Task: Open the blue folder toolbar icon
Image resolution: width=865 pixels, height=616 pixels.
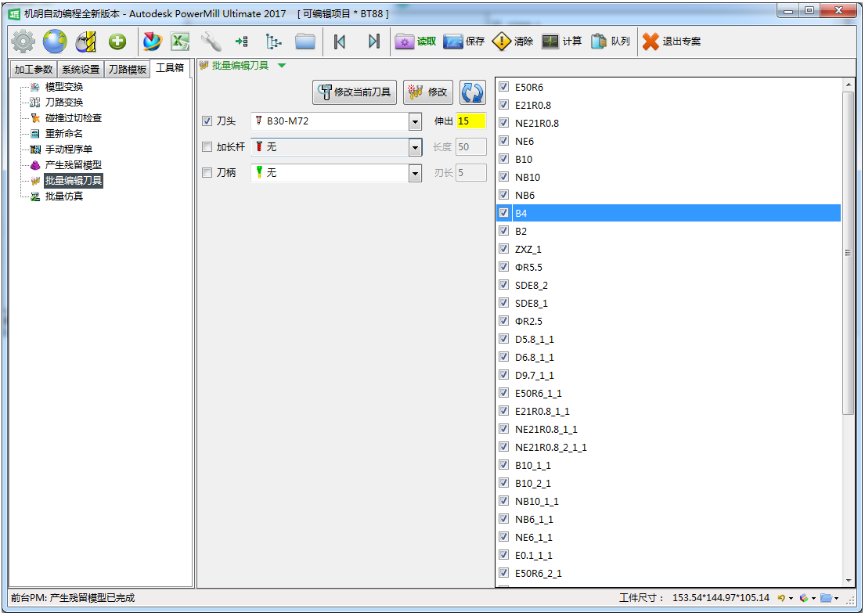Action: (305, 41)
